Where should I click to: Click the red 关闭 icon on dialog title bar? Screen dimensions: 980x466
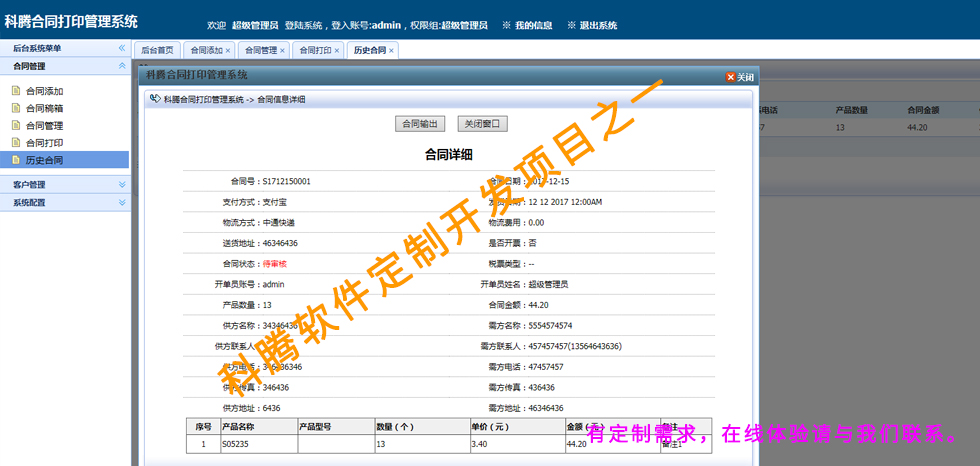730,77
